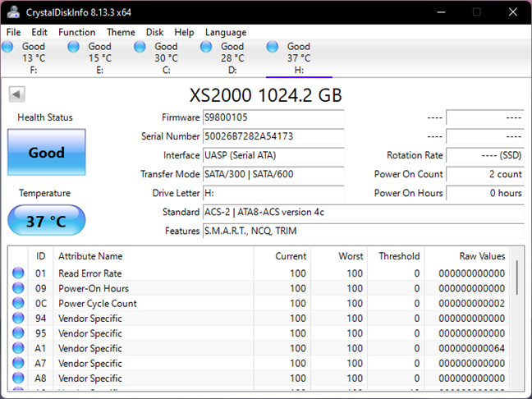The height and width of the screenshot is (399, 532).
Task: Close the CrystalDiskInfo window
Action: [512, 12]
